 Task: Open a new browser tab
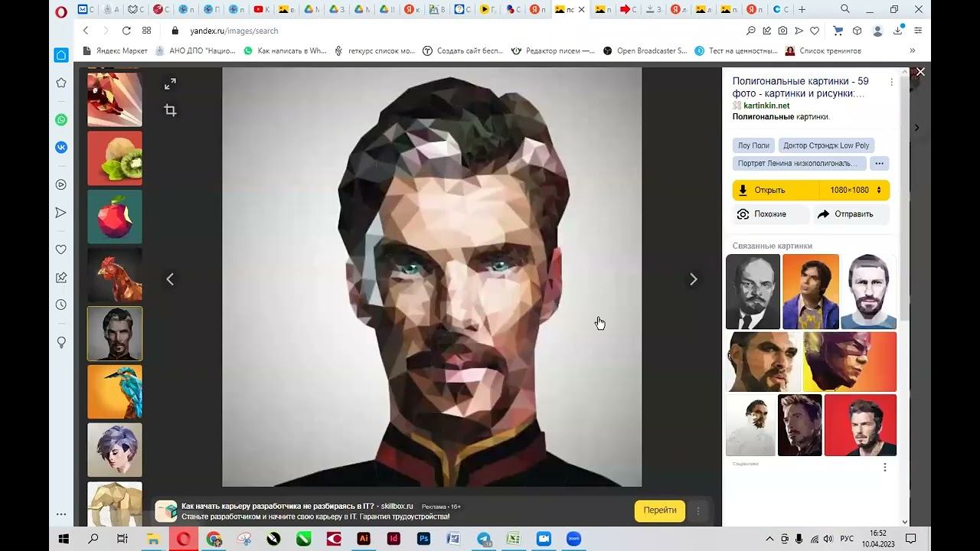coord(802,9)
